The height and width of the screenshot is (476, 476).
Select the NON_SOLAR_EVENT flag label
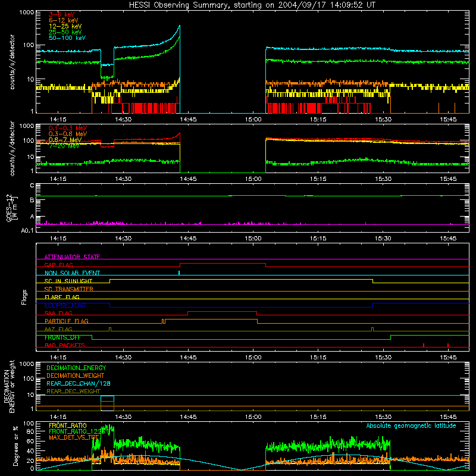[x=72, y=273]
